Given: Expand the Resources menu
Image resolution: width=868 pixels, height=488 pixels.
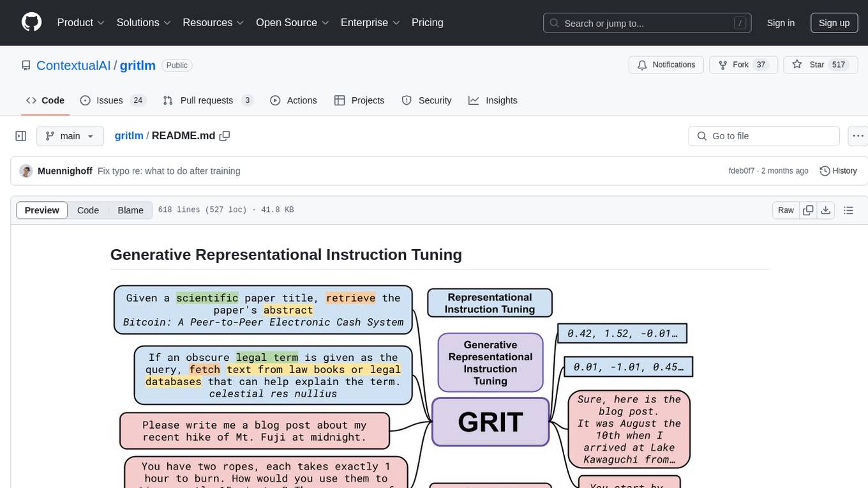Looking at the screenshot, I should coord(213,22).
